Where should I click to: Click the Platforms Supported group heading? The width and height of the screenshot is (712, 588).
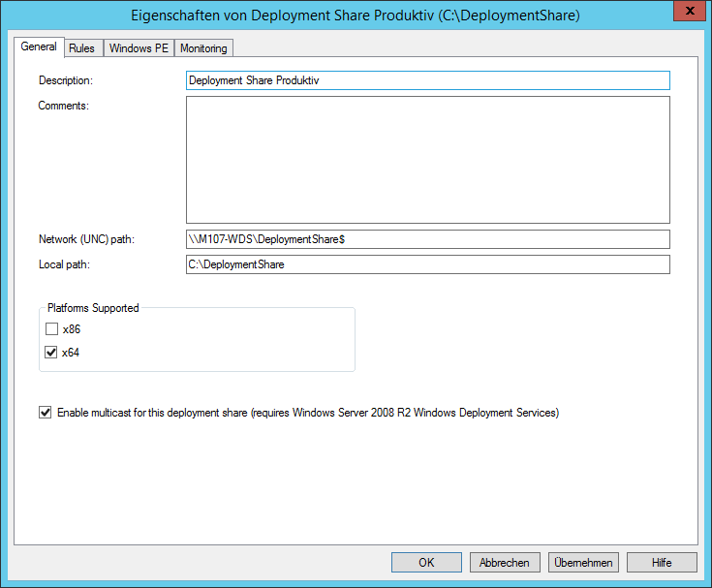coord(93,308)
